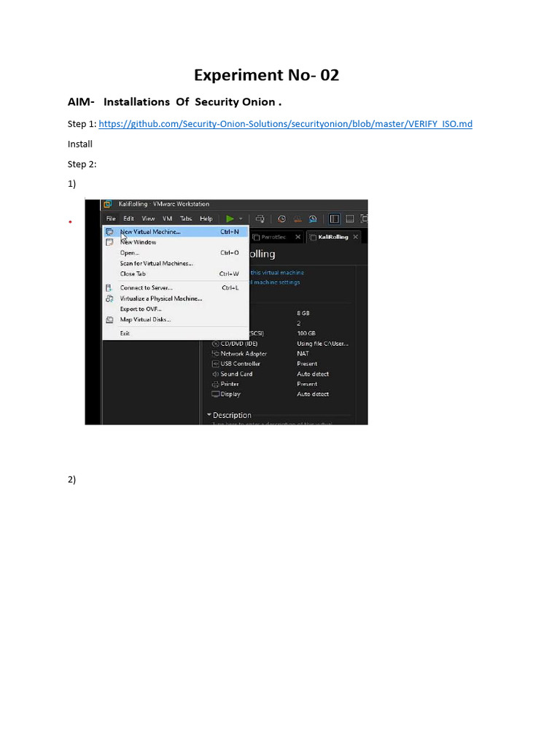The height and width of the screenshot is (747, 560).
Task: Select Open... from the File menu
Action: tap(176, 253)
